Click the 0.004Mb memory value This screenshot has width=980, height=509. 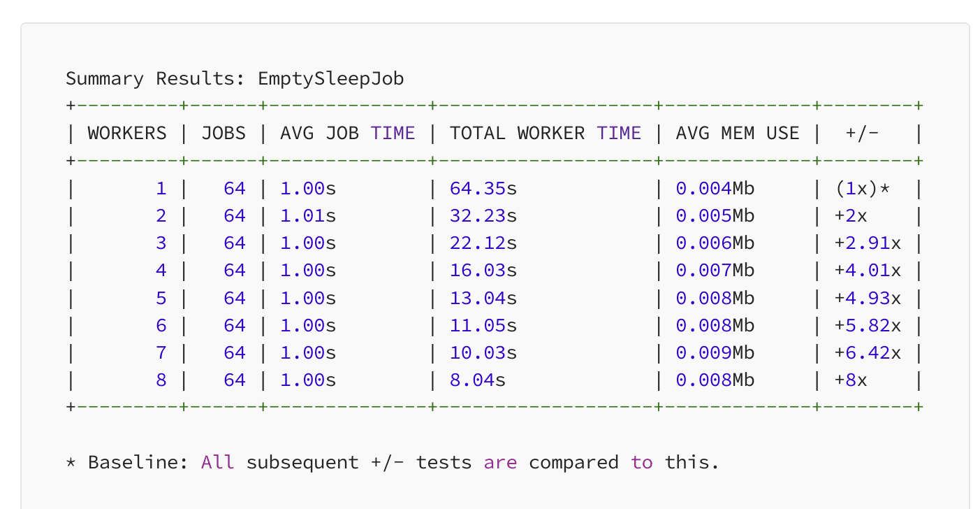(x=715, y=188)
